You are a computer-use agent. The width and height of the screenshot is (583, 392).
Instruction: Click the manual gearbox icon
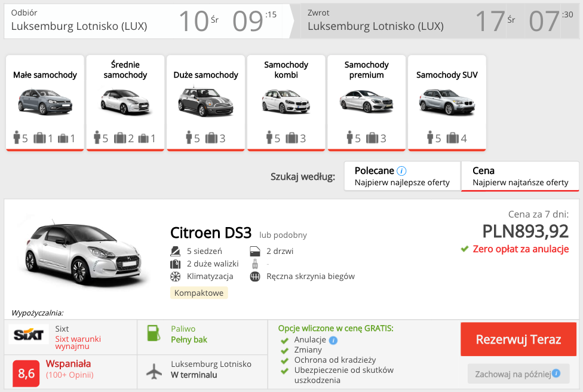[x=255, y=276]
